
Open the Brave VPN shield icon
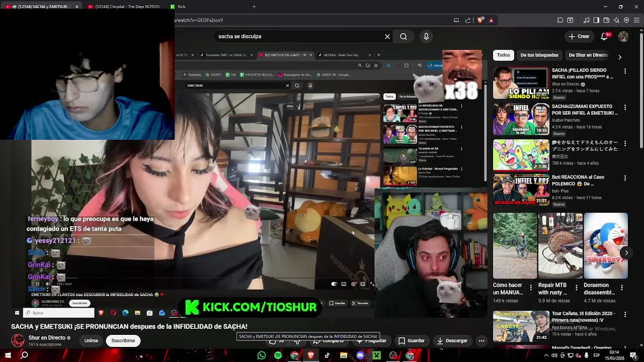coord(626,20)
